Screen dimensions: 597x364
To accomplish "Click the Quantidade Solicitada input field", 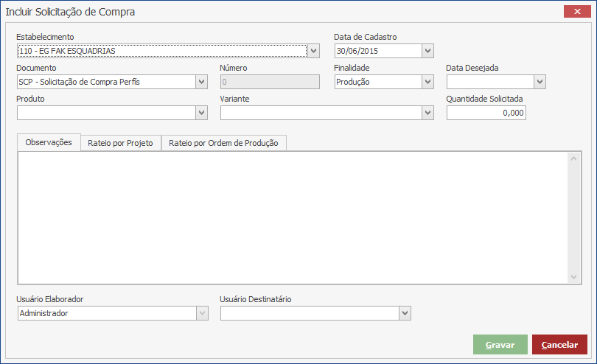I will point(486,113).
